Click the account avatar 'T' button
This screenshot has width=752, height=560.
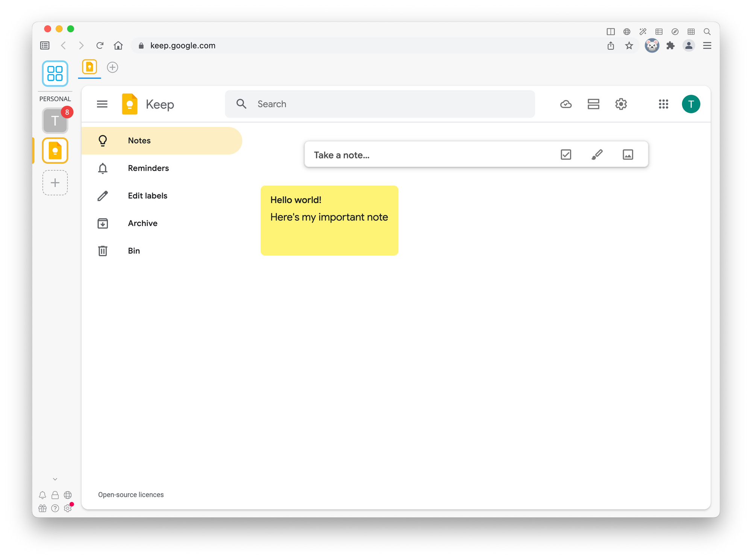(x=691, y=104)
